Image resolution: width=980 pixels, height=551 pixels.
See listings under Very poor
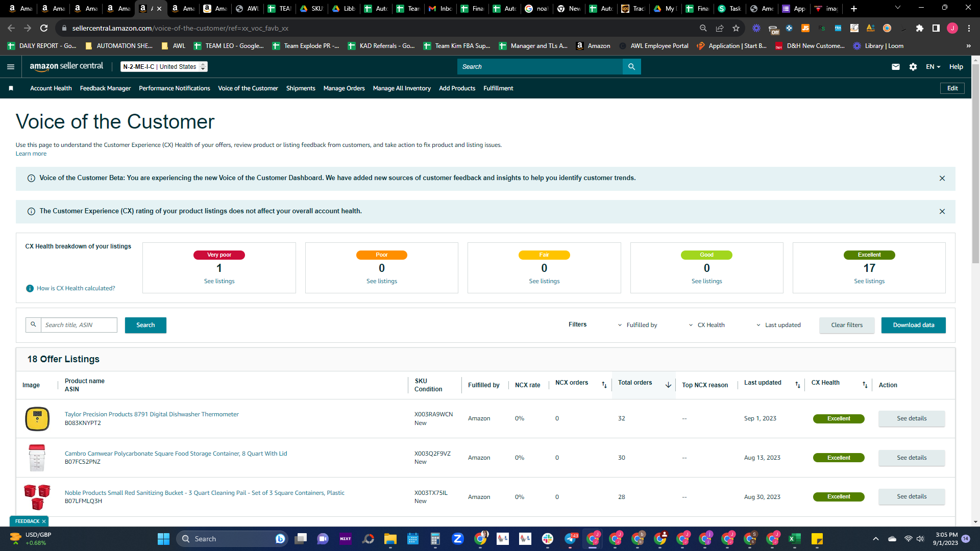[x=219, y=282]
